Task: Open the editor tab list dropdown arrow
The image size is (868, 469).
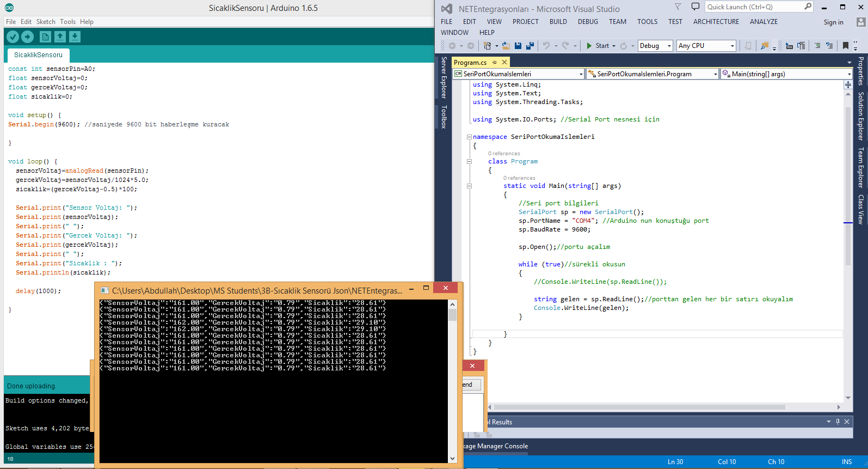Action: coord(849,63)
